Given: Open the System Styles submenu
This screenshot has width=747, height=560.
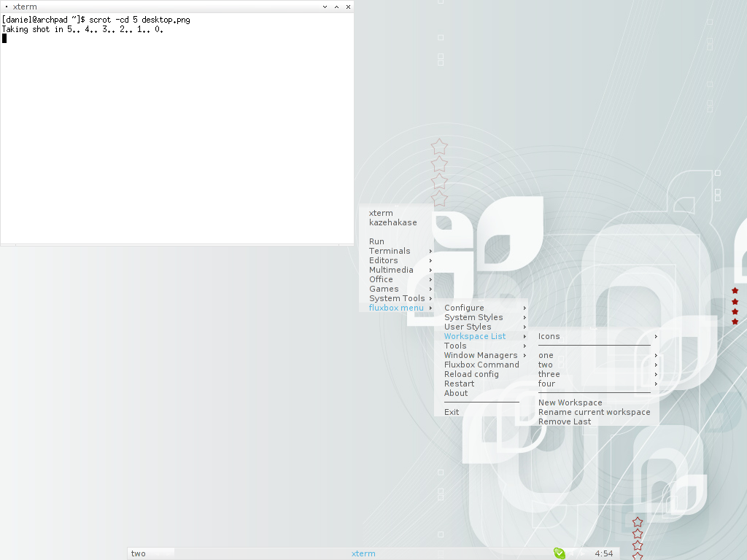Looking at the screenshot, I should pos(481,317).
